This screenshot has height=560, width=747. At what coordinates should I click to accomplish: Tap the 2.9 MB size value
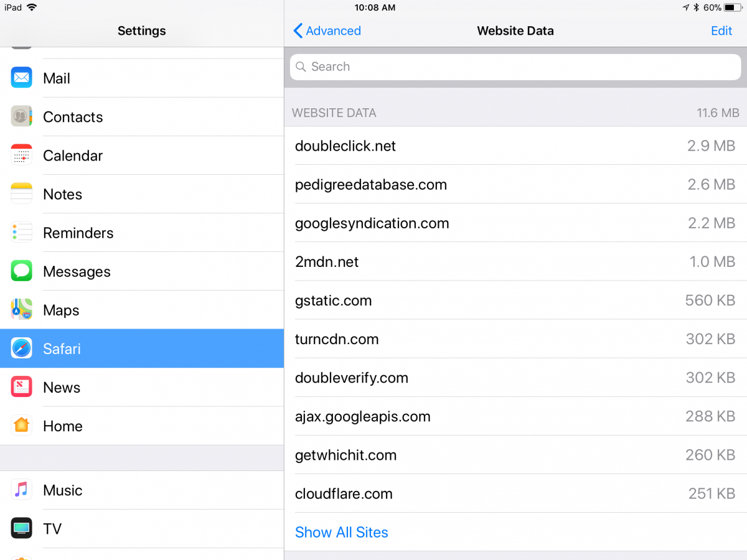pyautogui.click(x=712, y=146)
